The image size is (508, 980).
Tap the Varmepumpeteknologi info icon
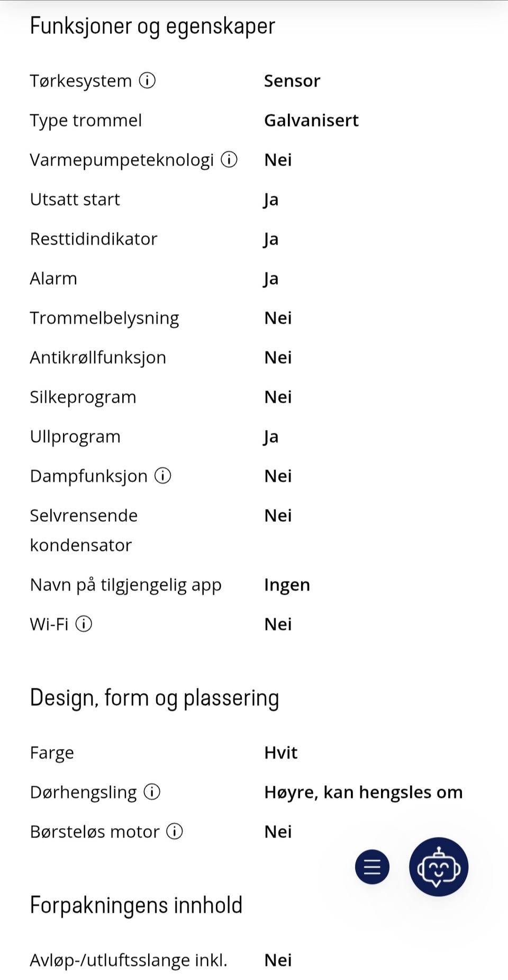pos(229,159)
